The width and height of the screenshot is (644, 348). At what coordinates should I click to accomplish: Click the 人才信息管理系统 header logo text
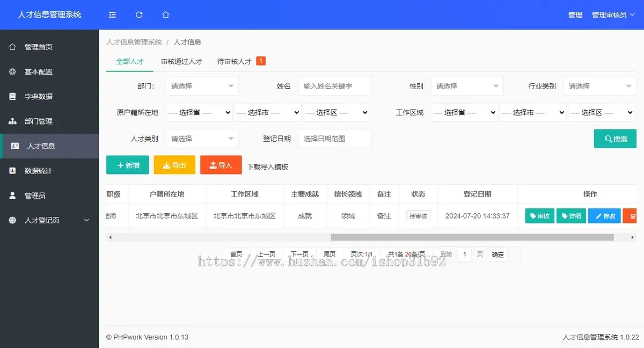click(49, 15)
